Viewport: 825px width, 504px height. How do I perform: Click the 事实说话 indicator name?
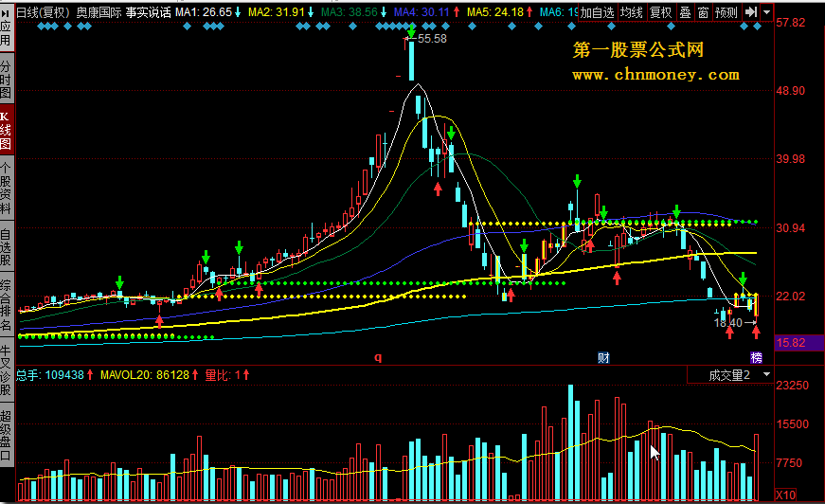pos(149,12)
